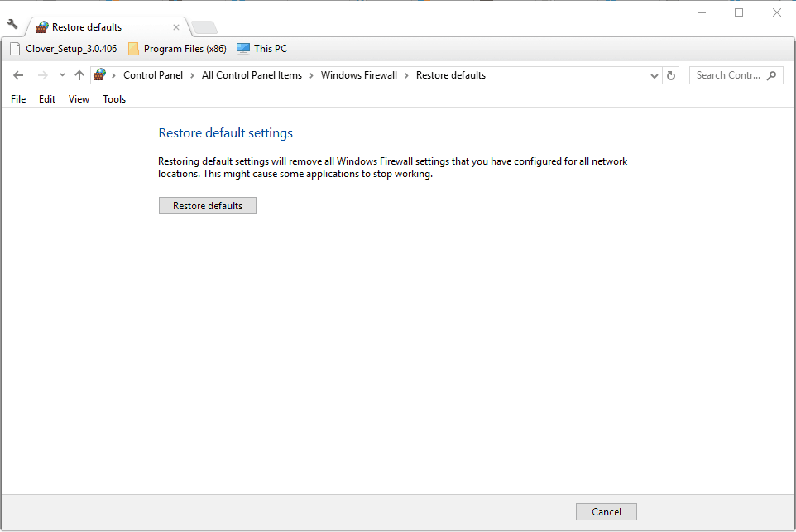Minimize the window

tap(702, 12)
